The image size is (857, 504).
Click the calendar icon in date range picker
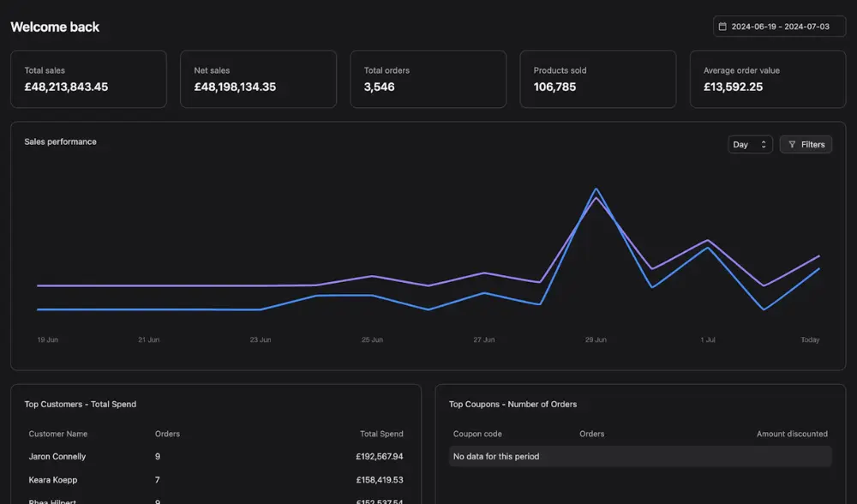[722, 27]
